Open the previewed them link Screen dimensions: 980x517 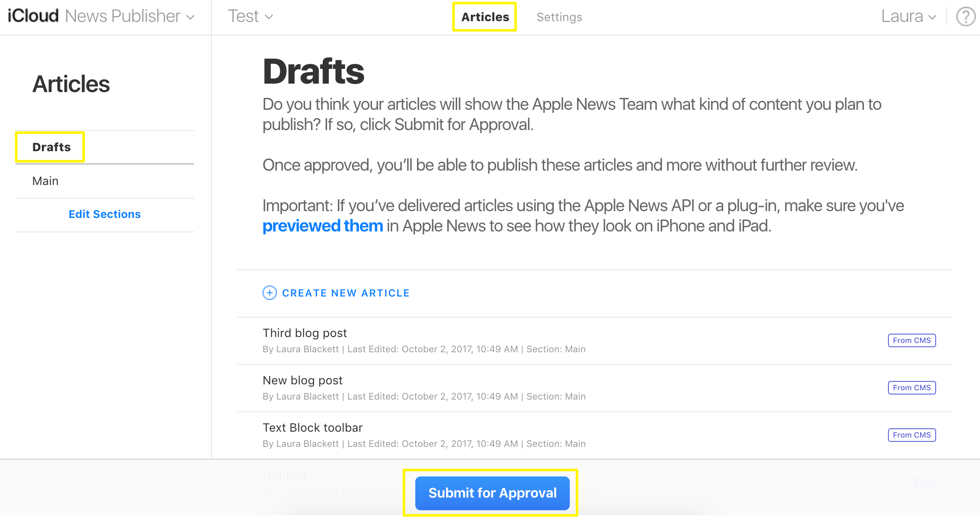coord(323,226)
